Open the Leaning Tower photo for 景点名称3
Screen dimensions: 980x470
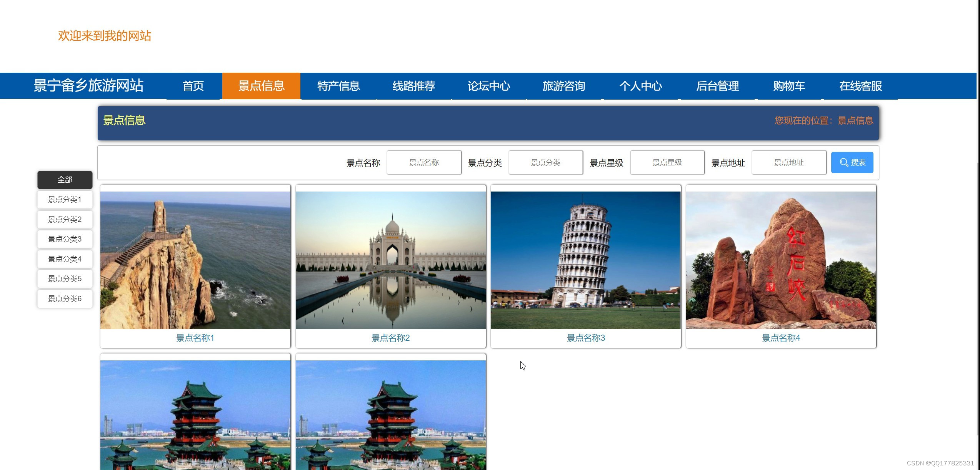[586, 260]
